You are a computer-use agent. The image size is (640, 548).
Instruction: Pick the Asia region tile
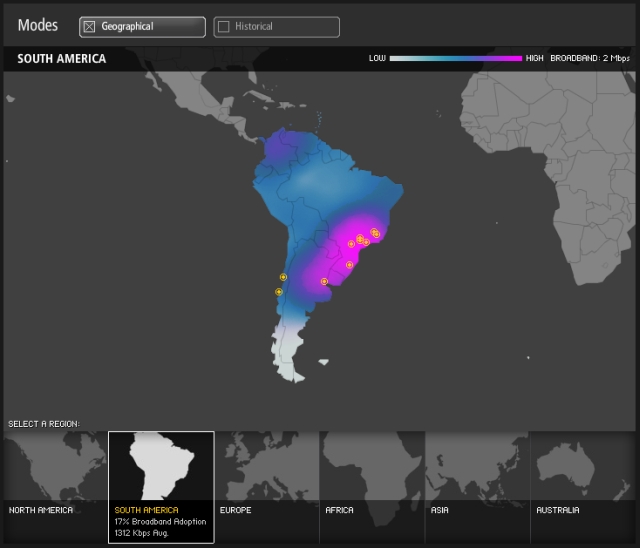coord(478,487)
